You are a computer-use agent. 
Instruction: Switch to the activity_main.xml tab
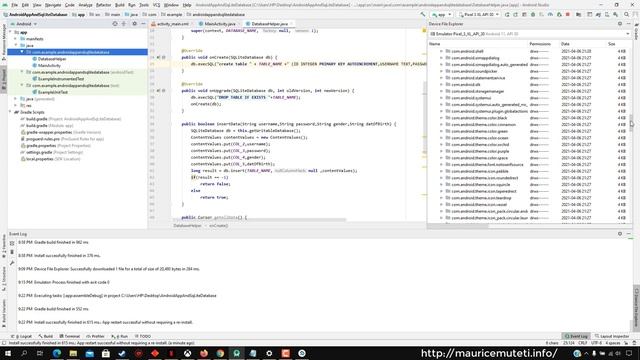pyautogui.click(x=172, y=24)
